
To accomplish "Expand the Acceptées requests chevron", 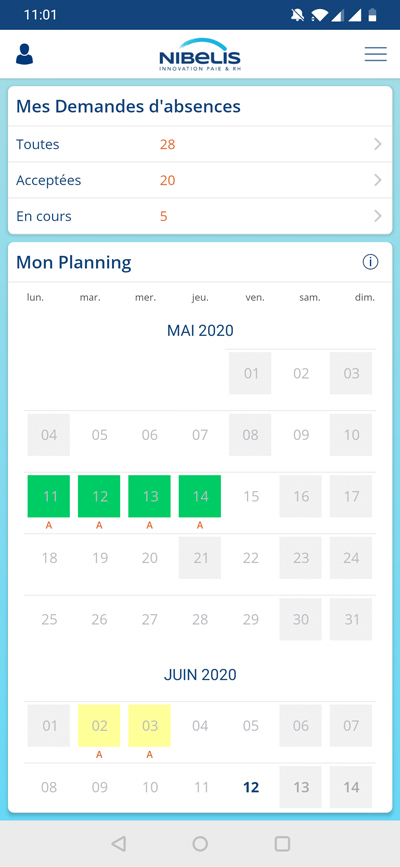I will pos(378,180).
